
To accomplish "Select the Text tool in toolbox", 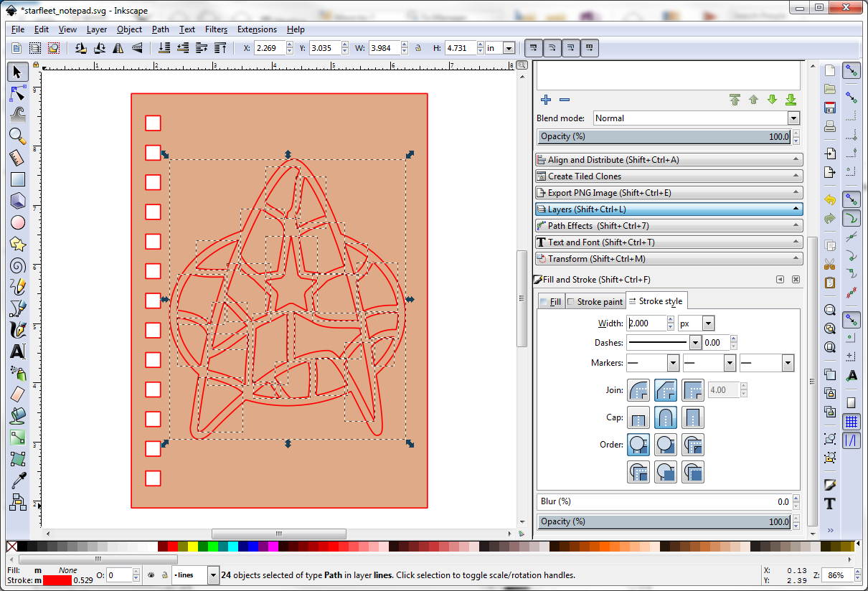I will (18, 351).
